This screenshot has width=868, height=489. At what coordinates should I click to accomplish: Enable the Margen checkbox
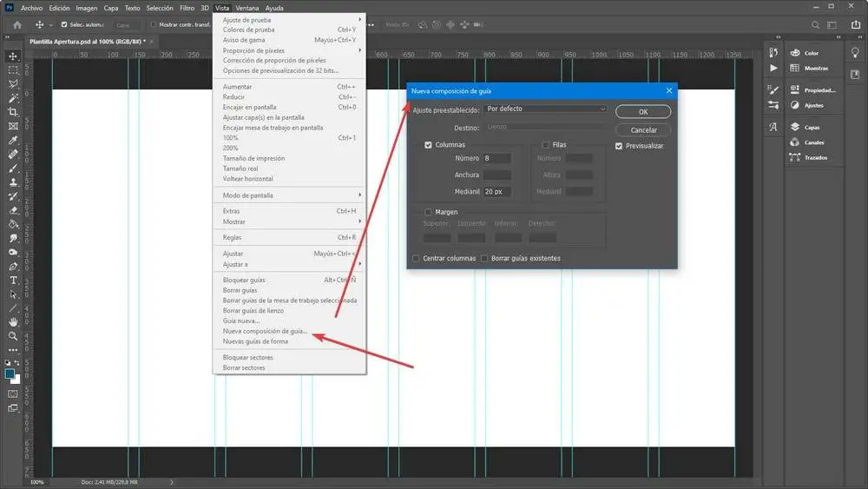428,212
